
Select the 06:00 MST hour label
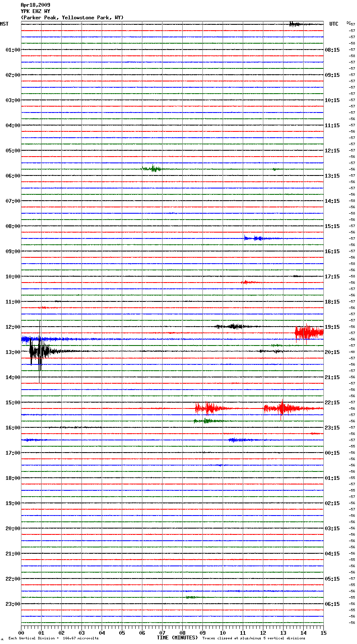(13, 176)
